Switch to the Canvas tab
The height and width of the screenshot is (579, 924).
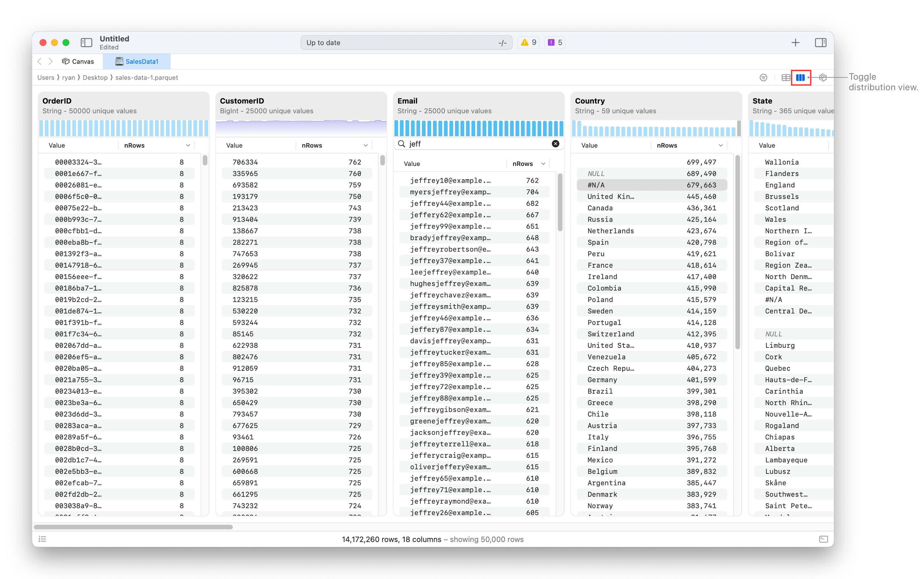tap(78, 62)
